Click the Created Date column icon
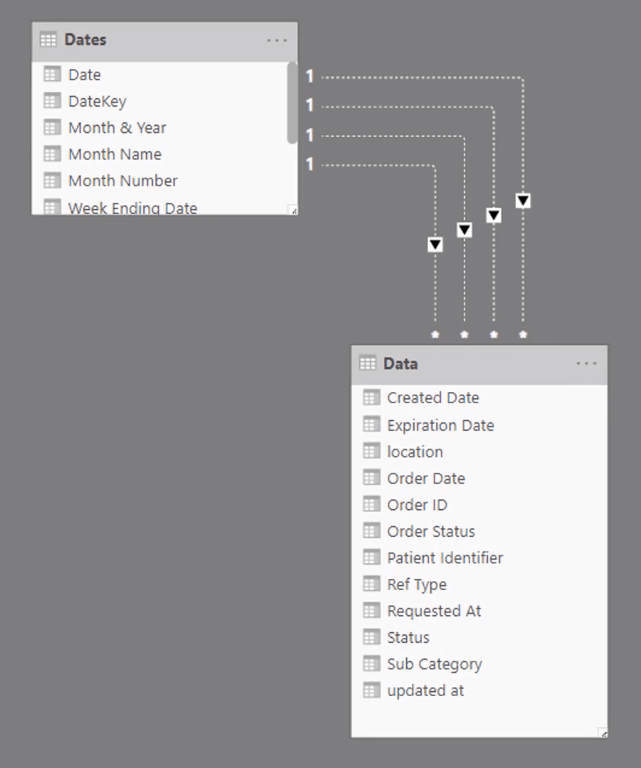 [x=371, y=397]
